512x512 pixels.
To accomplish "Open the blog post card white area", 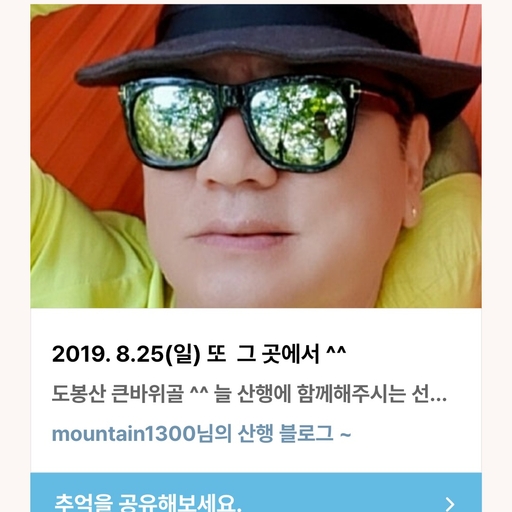I will coord(256,390).
